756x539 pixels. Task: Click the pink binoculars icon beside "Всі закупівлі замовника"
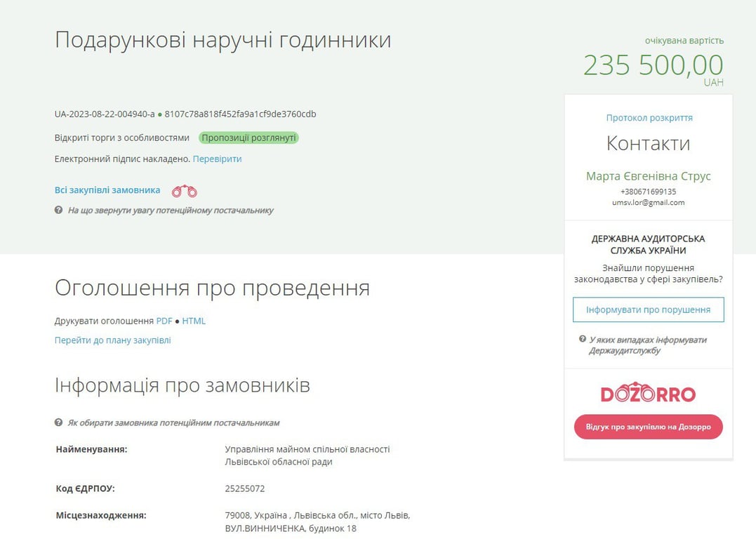pyautogui.click(x=184, y=189)
